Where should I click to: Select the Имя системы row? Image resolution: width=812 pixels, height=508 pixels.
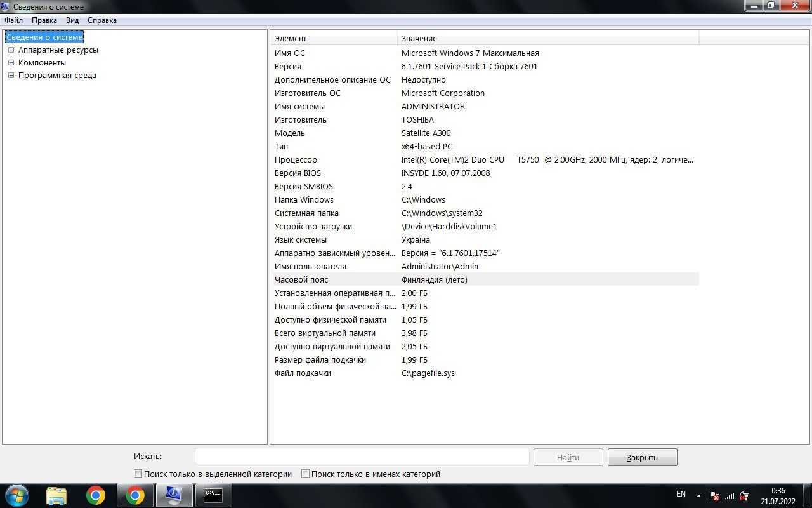pos(485,107)
